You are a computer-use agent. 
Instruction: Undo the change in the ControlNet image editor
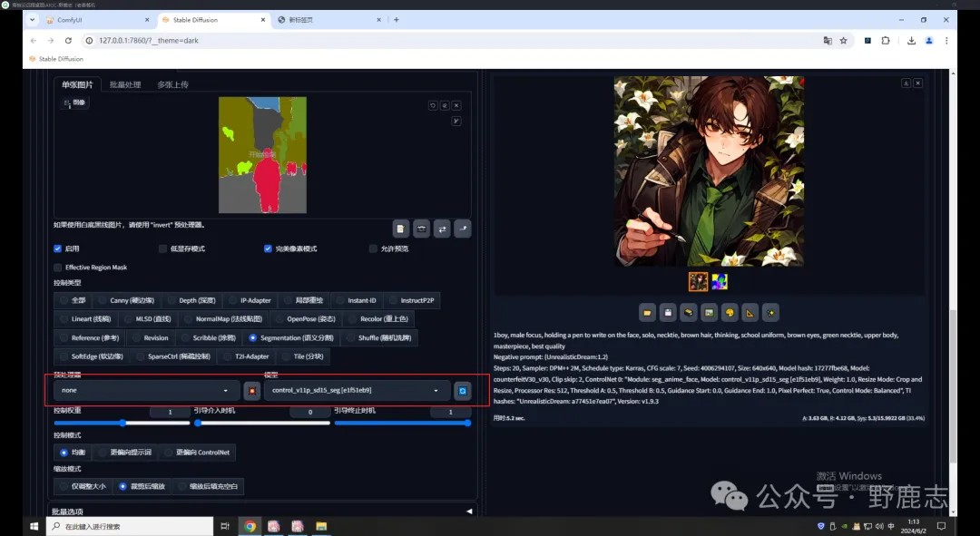click(x=433, y=105)
